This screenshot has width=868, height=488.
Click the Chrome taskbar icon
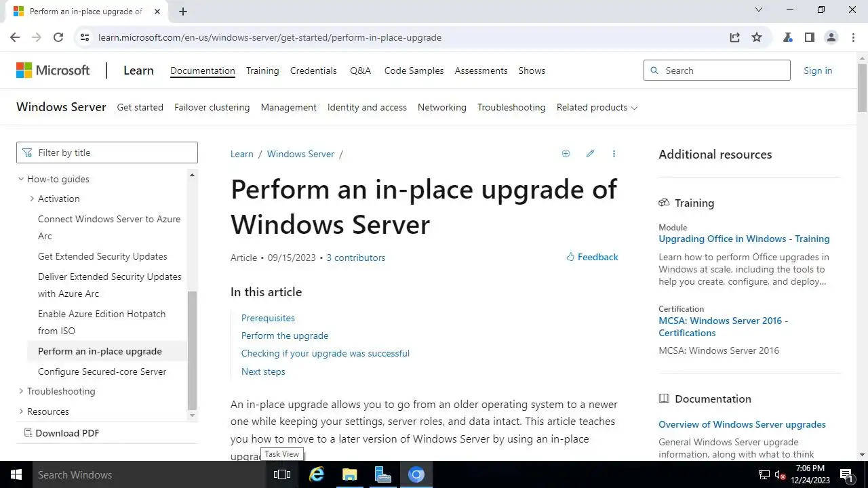coord(416,474)
